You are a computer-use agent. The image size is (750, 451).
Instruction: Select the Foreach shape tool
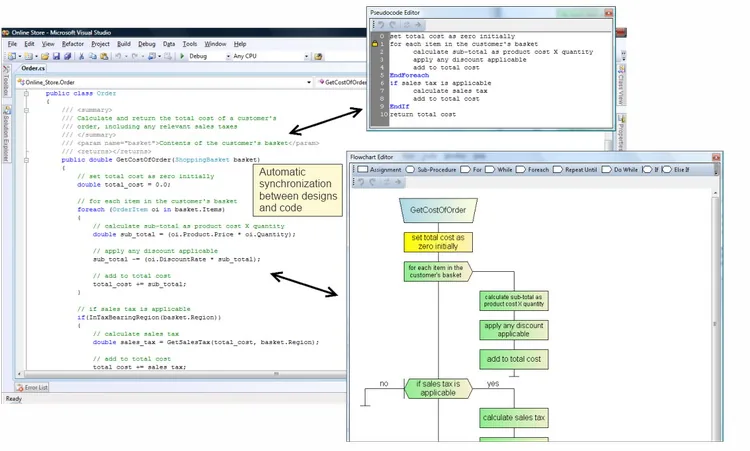point(532,170)
